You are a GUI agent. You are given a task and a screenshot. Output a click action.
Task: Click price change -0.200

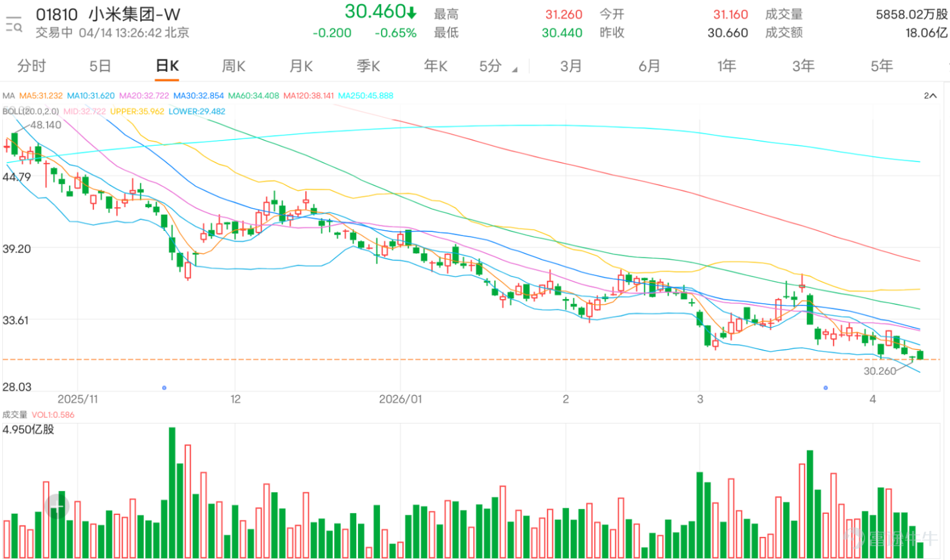tap(332, 33)
